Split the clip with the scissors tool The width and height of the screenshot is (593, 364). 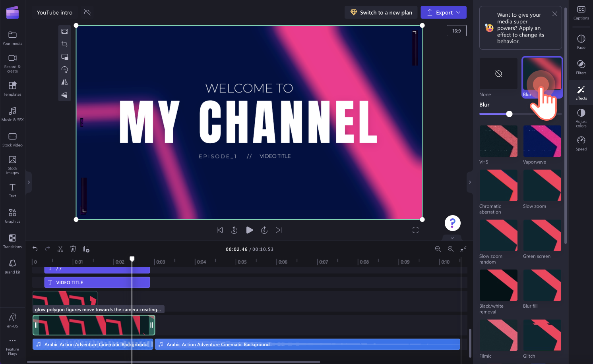tap(60, 249)
